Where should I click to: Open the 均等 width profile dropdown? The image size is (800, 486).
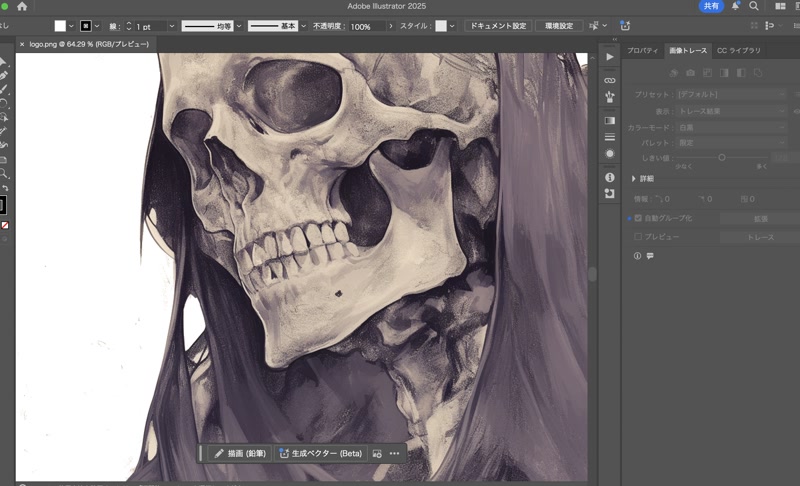click(239, 26)
